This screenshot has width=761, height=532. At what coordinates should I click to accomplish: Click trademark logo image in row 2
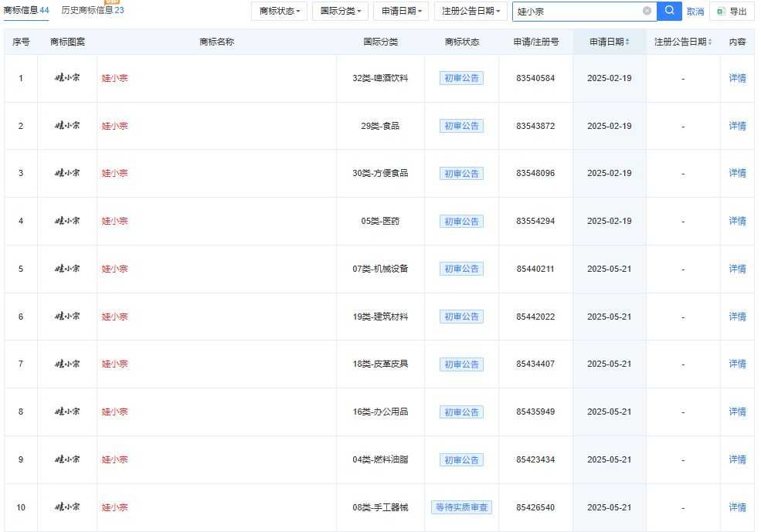[x=67, y=126]
